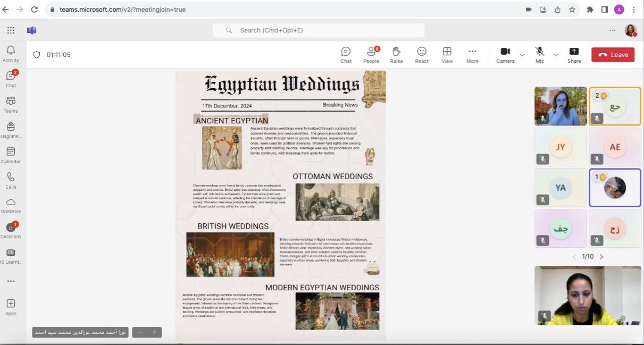Zoom in on shared content

click(154, 332)
